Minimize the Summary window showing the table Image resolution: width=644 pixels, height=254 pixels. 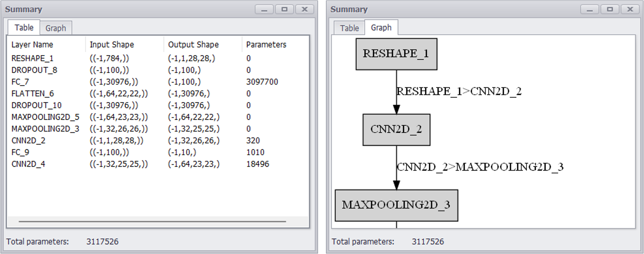coord(264,10)
